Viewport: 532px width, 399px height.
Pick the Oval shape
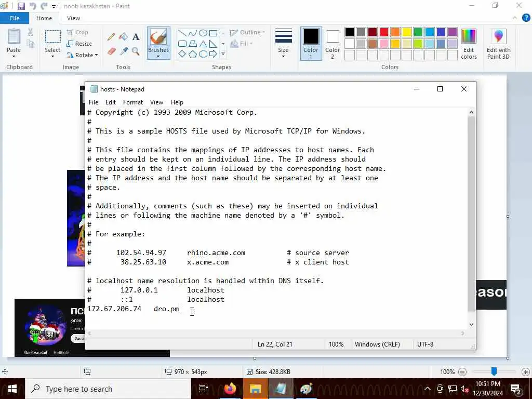[203, 33]
